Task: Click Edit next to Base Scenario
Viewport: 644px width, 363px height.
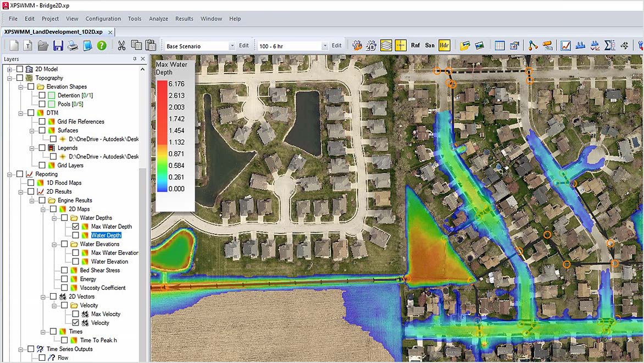Action: 243,45
